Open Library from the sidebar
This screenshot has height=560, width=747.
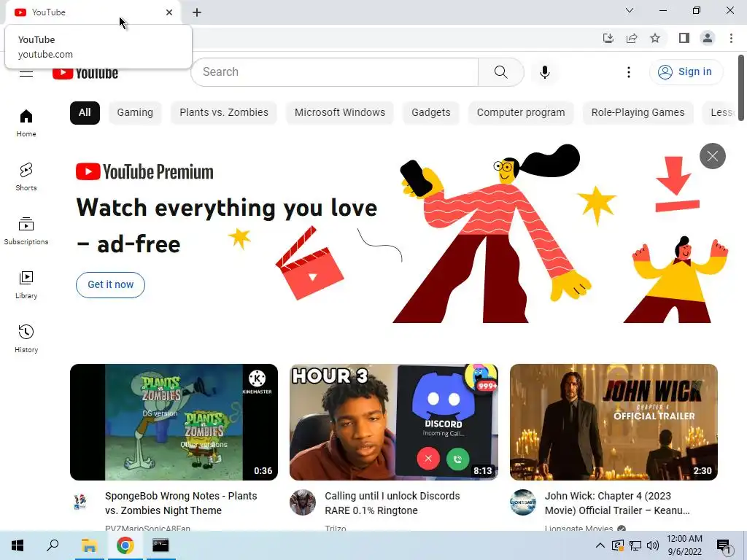[26, 285]
